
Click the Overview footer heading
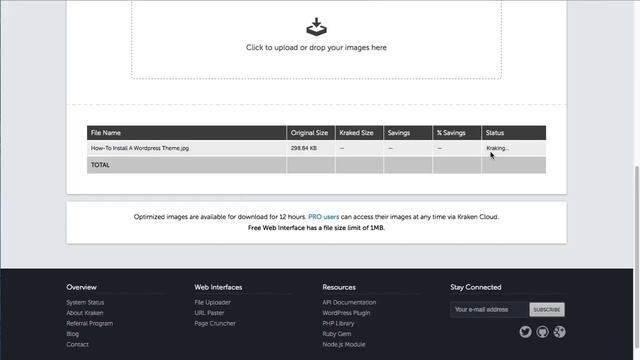82,287
